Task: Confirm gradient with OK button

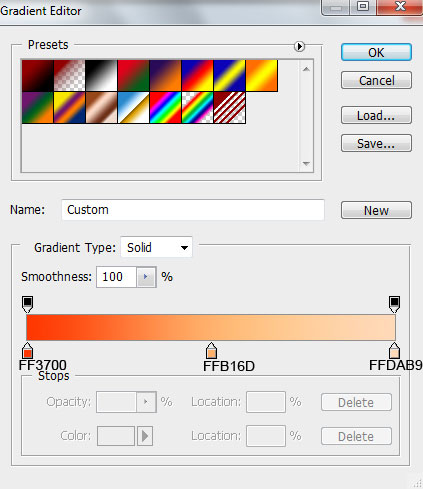Action: 376,52
